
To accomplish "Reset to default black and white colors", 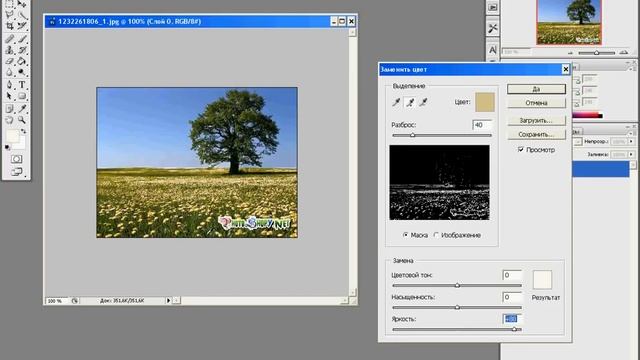I will 7,147.
